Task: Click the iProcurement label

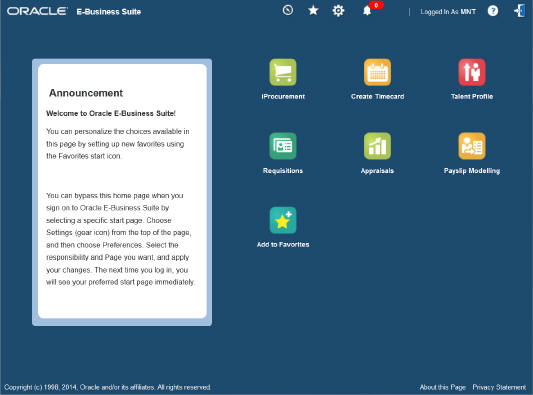Action: click(283, 97)
